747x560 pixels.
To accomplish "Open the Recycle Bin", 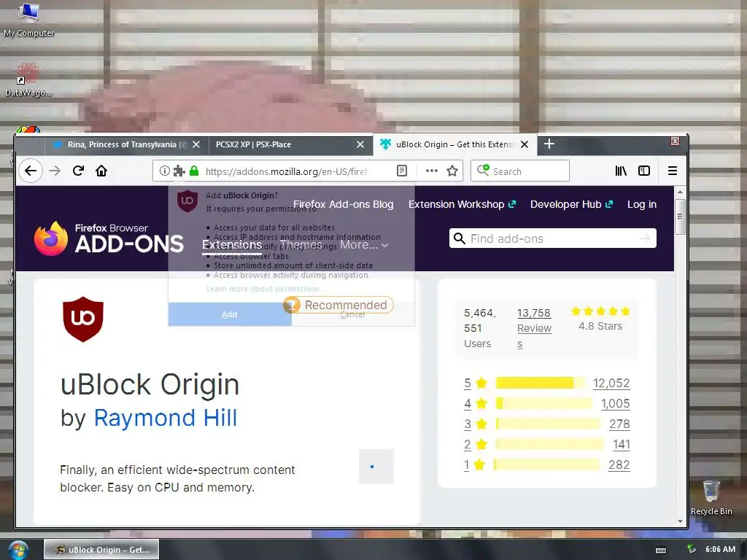I will click(x=711, y=497).
